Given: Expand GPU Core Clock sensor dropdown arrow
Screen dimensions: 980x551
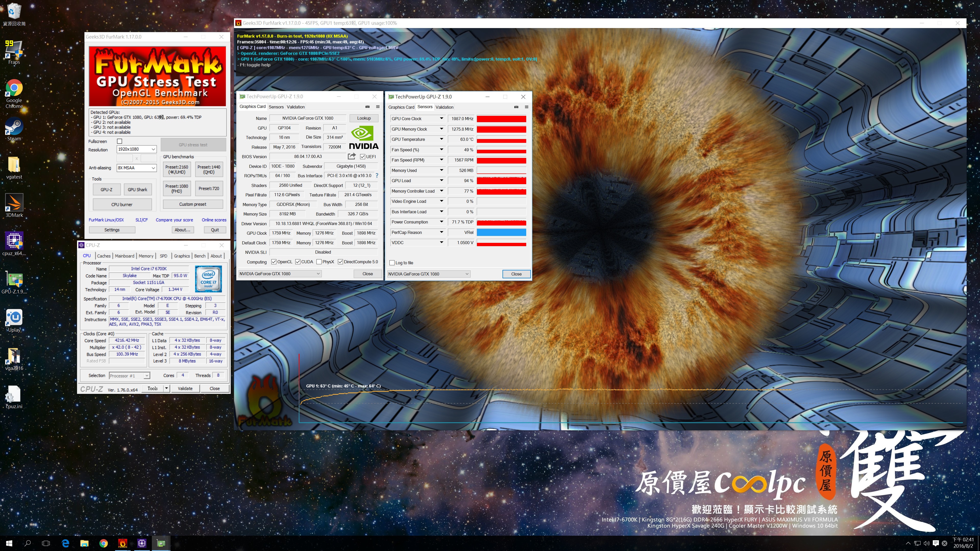Looking at the screenshot, I should coord(441,119).
